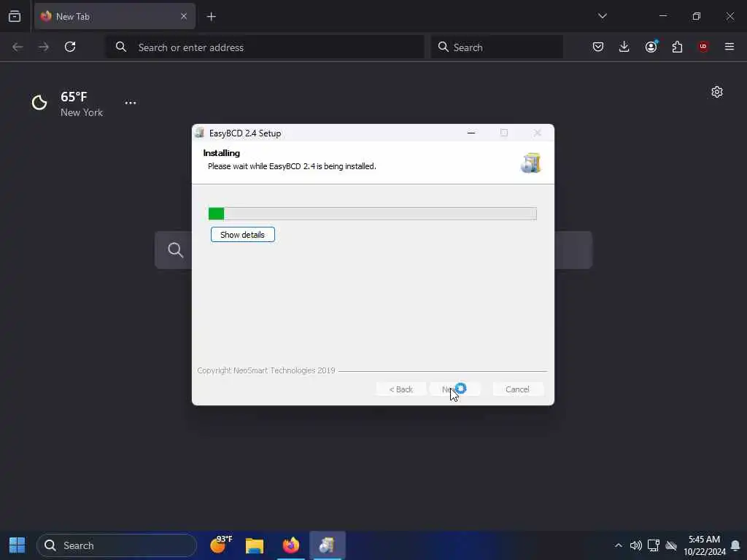Image resolution: width=747 pixels, height=560 pixels.
Task: Open Firefox recent browsing view icon
Action: [15, 16]
